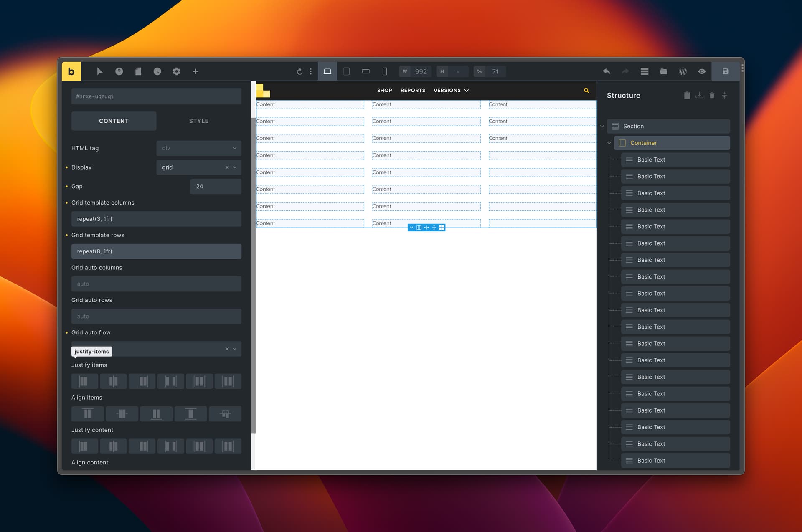Open the HTML tag dropdown
The image size is (802, 532).
click(198, 148)
